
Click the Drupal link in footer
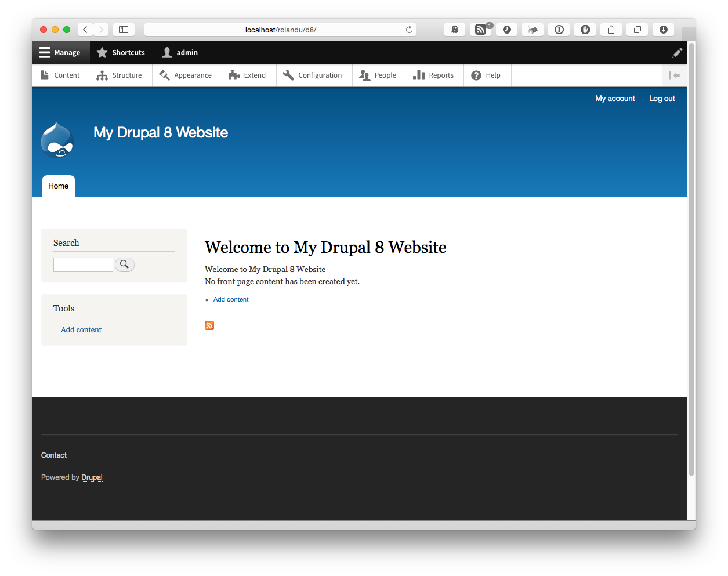click(92, 477)
